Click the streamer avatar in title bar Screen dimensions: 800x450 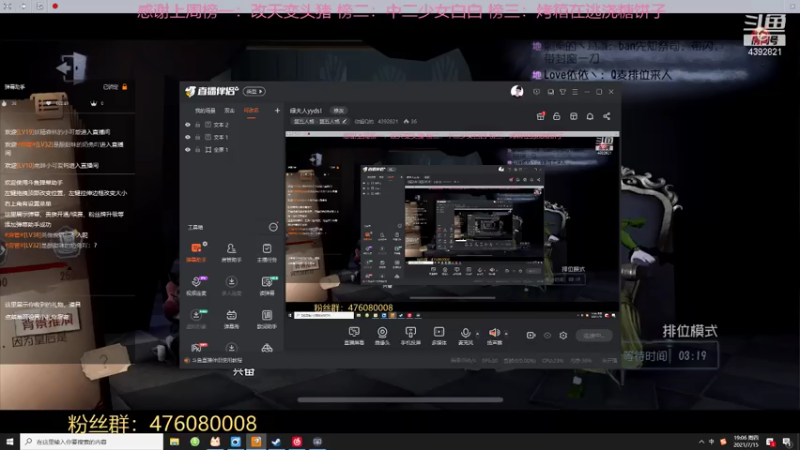517,92
